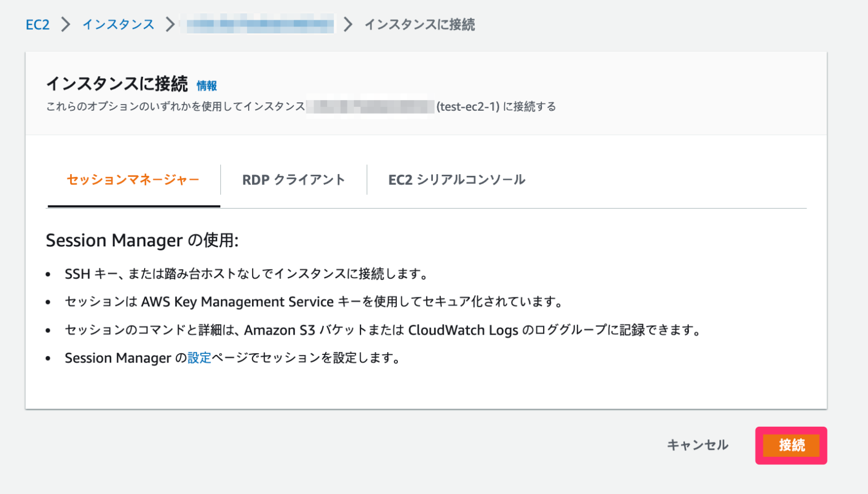Open the 情報 info link beside the heading

pyautogui.click(x=207, y=86)
